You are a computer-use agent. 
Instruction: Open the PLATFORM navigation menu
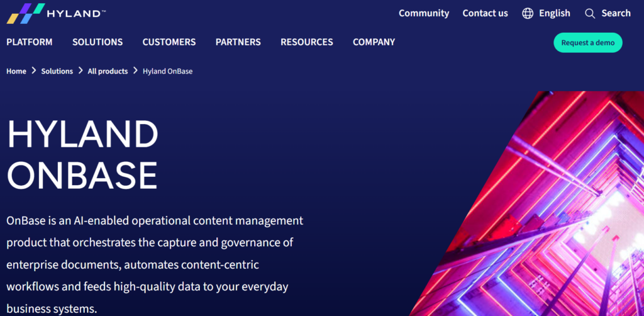coord(30,42)
